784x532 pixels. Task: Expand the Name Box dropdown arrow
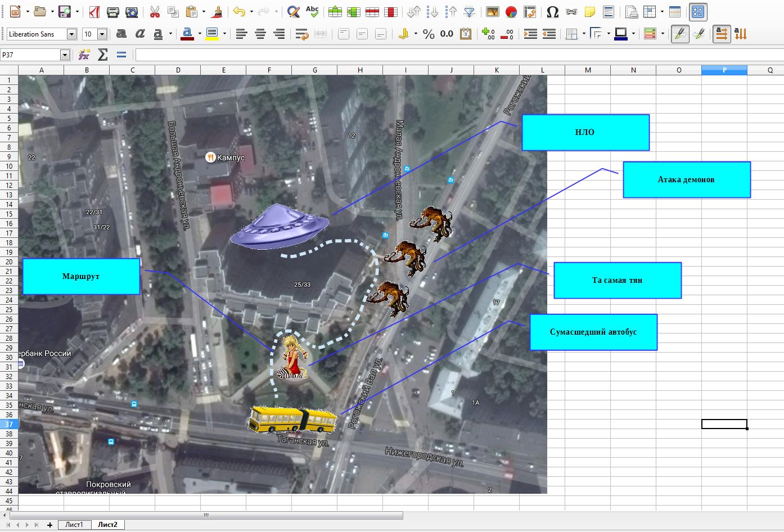coord(65,55)
